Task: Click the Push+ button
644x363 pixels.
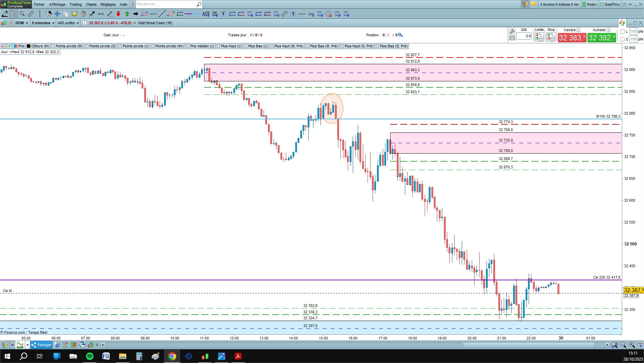Action: [x=590, y=4]
